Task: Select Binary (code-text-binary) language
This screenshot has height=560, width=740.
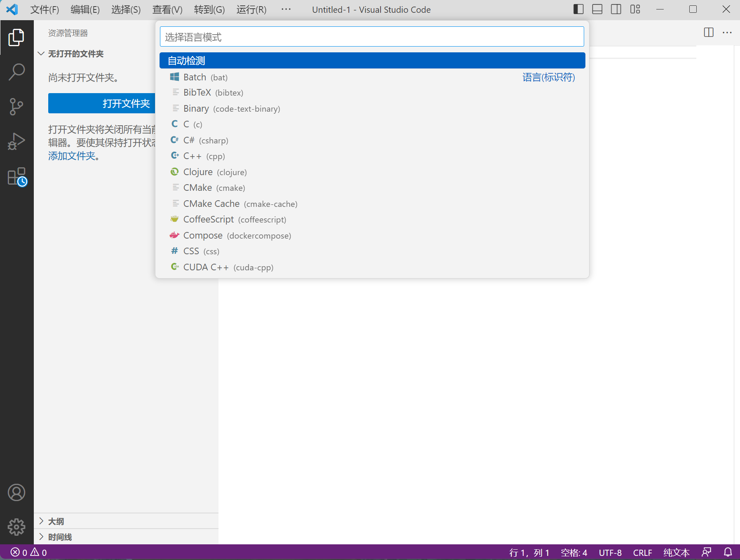Action: [372, 109]
